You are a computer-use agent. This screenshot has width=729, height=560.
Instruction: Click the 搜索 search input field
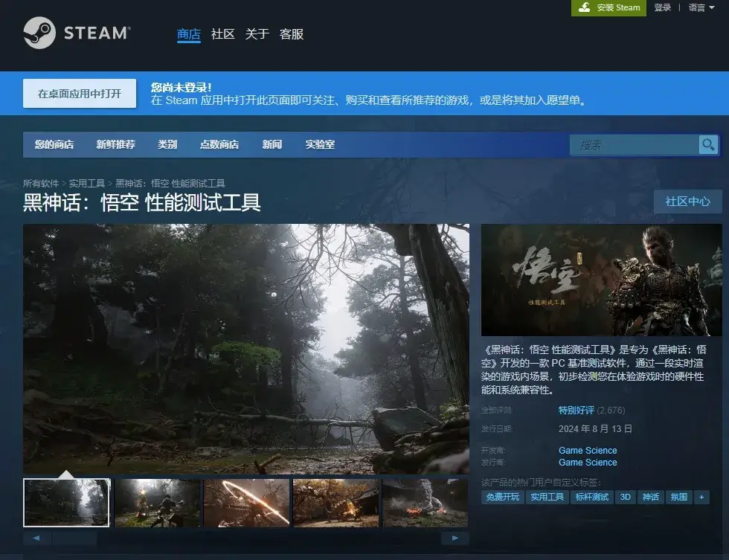(635, 145)
